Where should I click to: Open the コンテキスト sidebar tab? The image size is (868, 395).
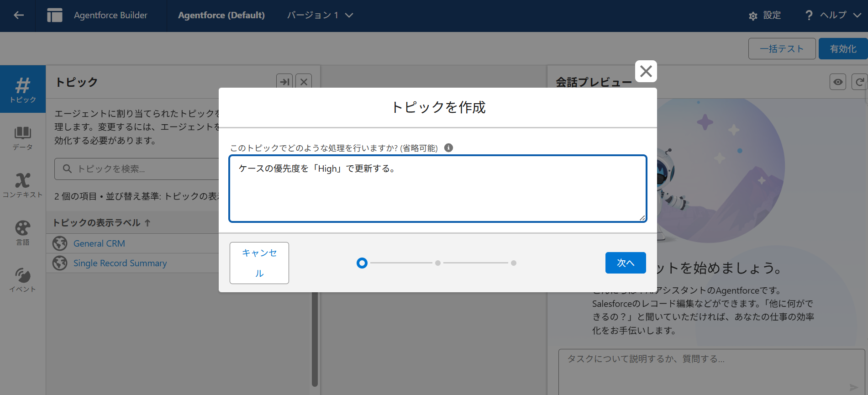click(x=23, y=185)
